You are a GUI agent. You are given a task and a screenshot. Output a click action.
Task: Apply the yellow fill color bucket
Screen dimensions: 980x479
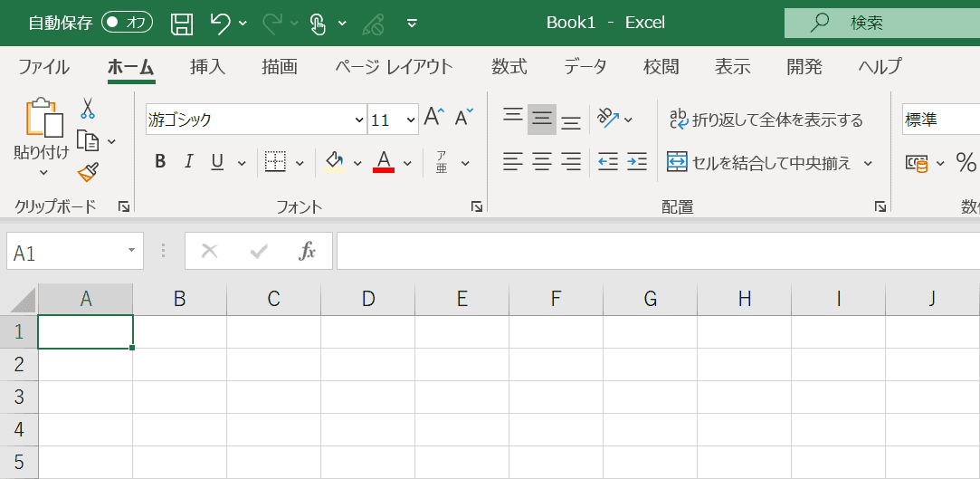335,162
